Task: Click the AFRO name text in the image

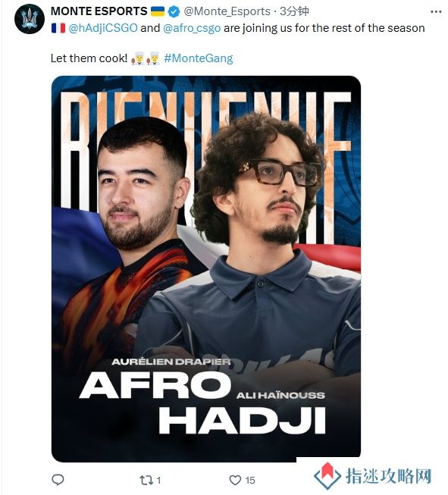Action: point(155,384)
